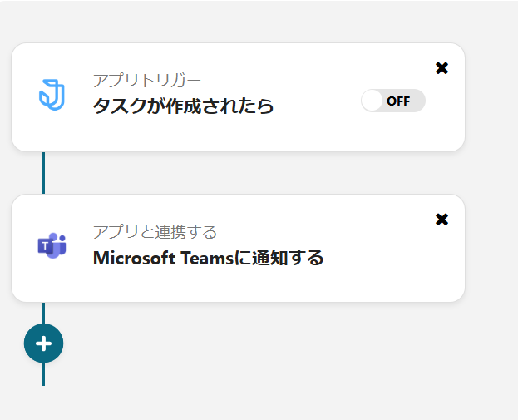Delete the Microsoft Teamsに通知する step
518x420 pixels.
pyautogui.click(x=442, y=220)
